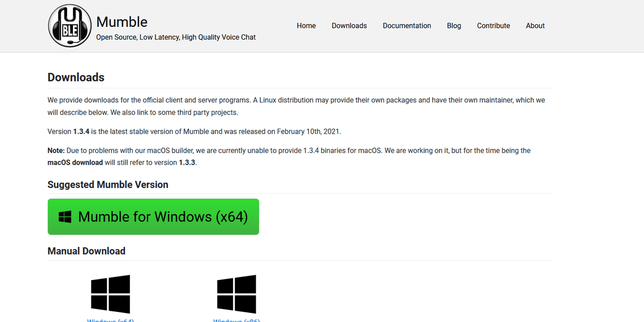Screen dimensions: 644x322
Task: Open the Downloads navigation item
Action: click(349, 26)
